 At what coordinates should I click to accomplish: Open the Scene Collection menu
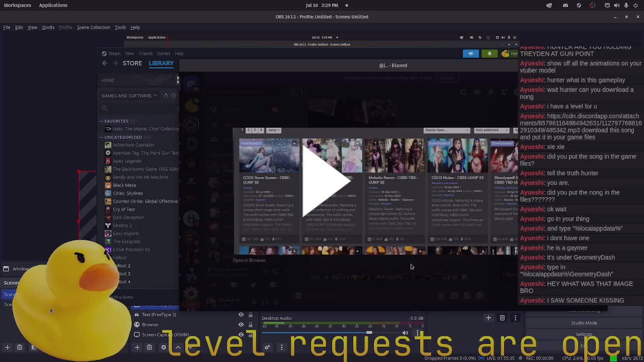pyautogui.click(x=93, y=27)
